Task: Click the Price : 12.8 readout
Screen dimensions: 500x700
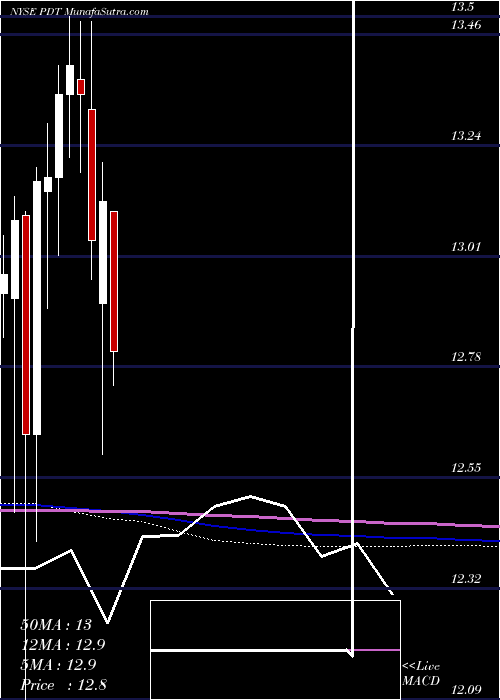Action: click(x=63, y=685)
